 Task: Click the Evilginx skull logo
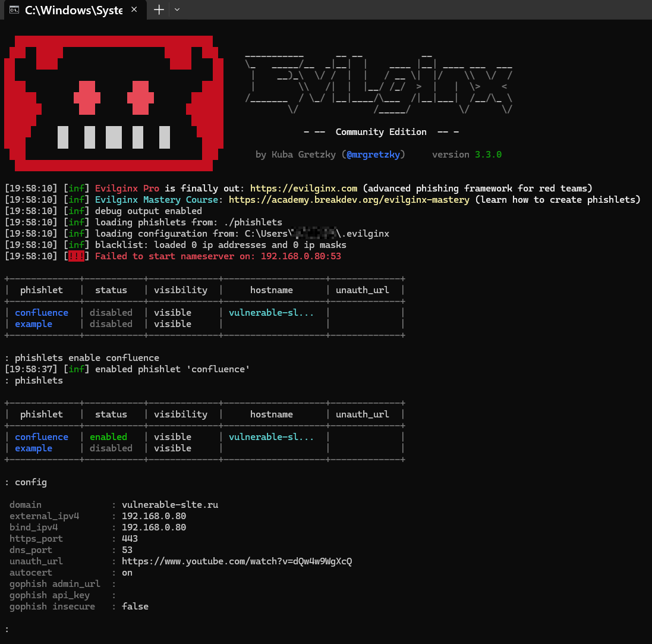click(x=114, y=103)
